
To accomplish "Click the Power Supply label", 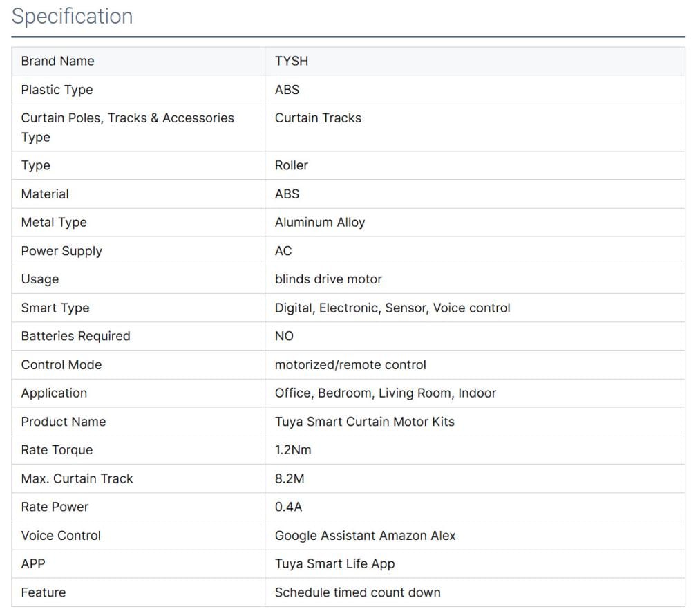I will (61, 251).
